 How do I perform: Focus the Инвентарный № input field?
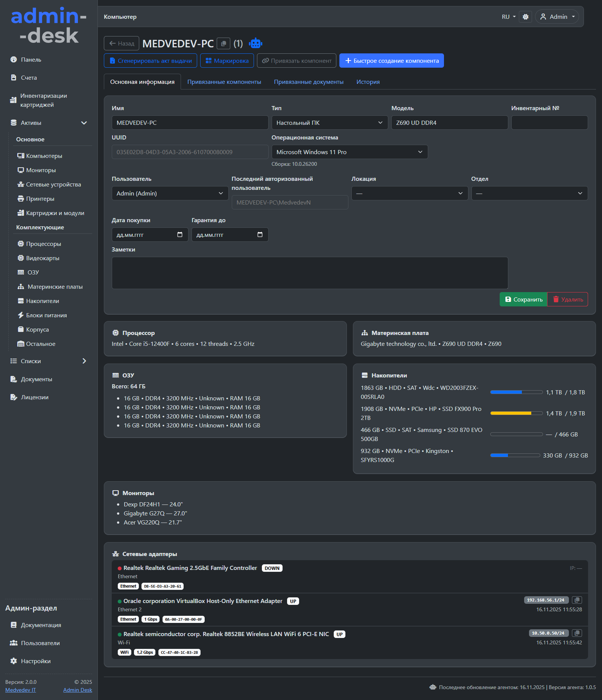(x=549, y=123)
